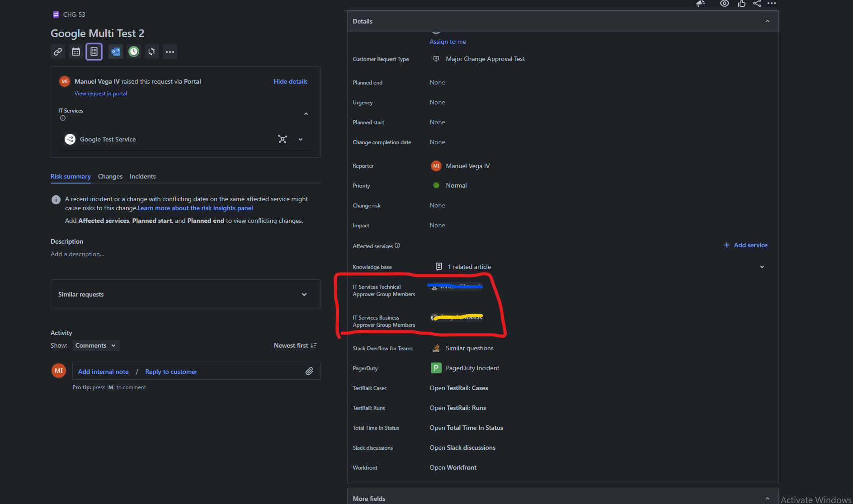The image size is (853, 504).
Task: Open PagerDuty Incident link
Action: click(x=473, y=368)
